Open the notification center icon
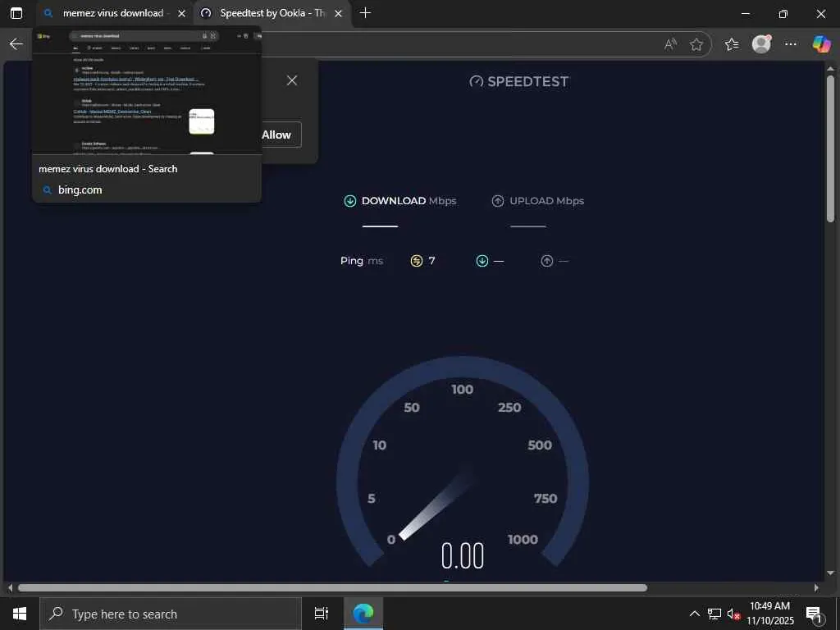This screenshot has height=630, width=840. (x=815, y=614)
